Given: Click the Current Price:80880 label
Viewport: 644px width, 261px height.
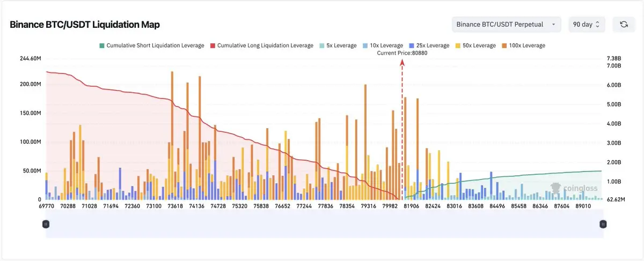Looking at the screenshot, I should [402, 53].
